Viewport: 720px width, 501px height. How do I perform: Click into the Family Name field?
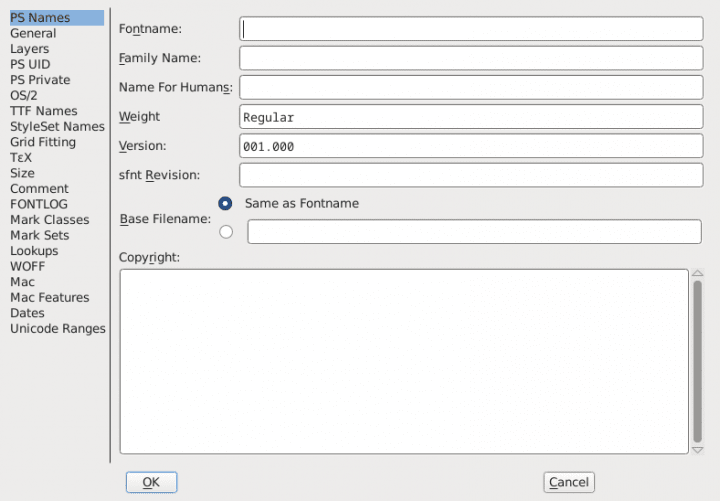[471, 58]
